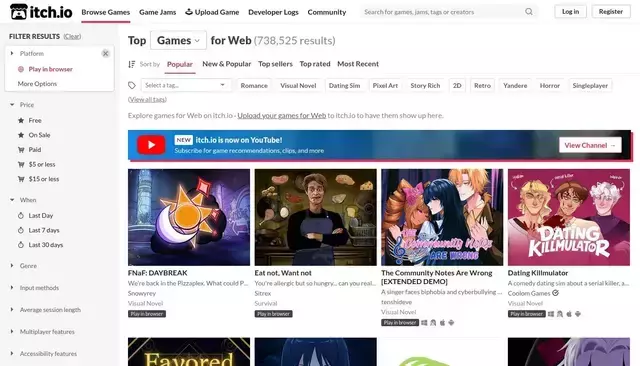The height and width of the screenshot is (366, 640).
Task: Click verified checkmark next to Coolom Games
Action: pyautogui.click(x=556, y=293)
